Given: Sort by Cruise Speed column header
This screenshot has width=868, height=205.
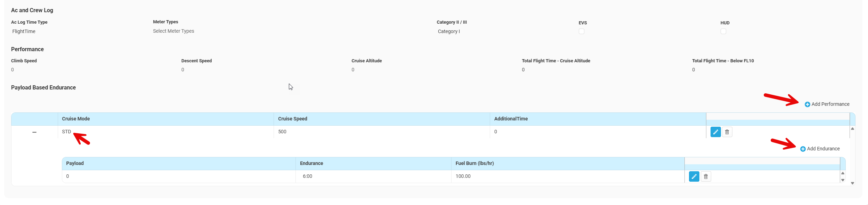Looking at the screenshot, I should click(292, 119).
